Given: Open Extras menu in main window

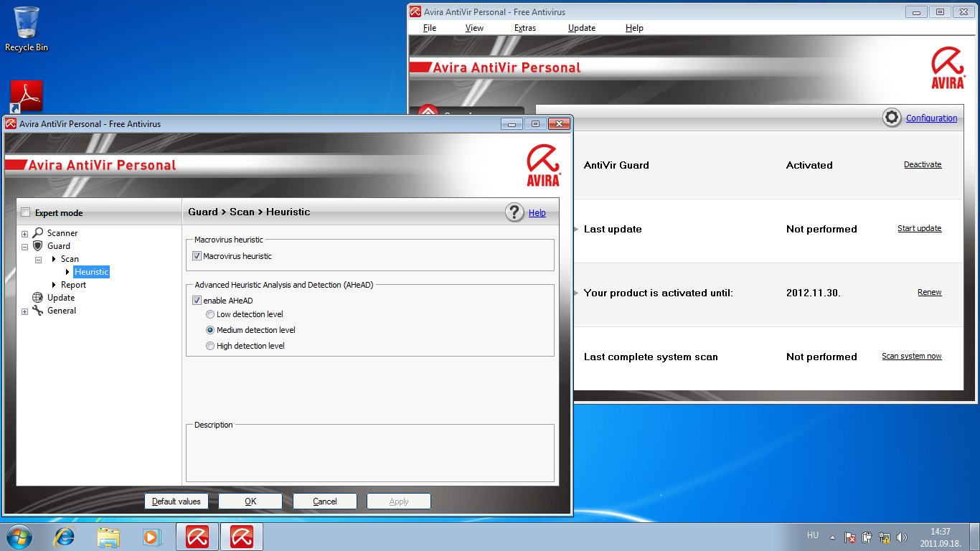Looking at the screenshot, I should pyautogui.click(x=525, y=28).
